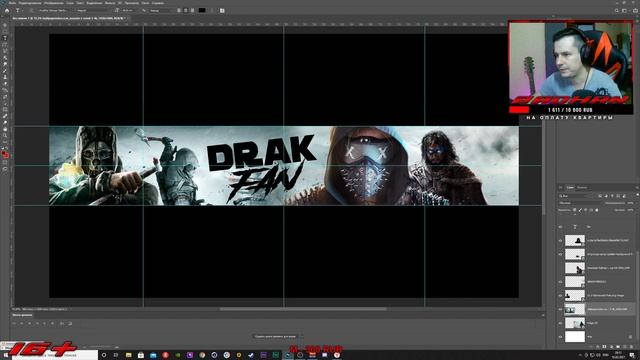Screen dimensions: 640x360
Task: Open the Изображение menu
Action: (x=53, y=3)
